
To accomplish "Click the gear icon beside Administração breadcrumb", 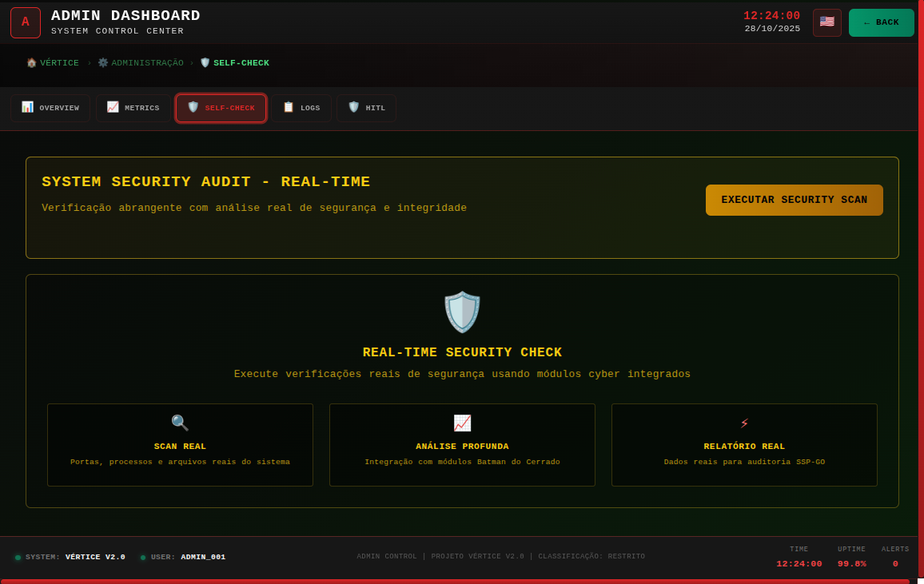I will pos(102,62).
